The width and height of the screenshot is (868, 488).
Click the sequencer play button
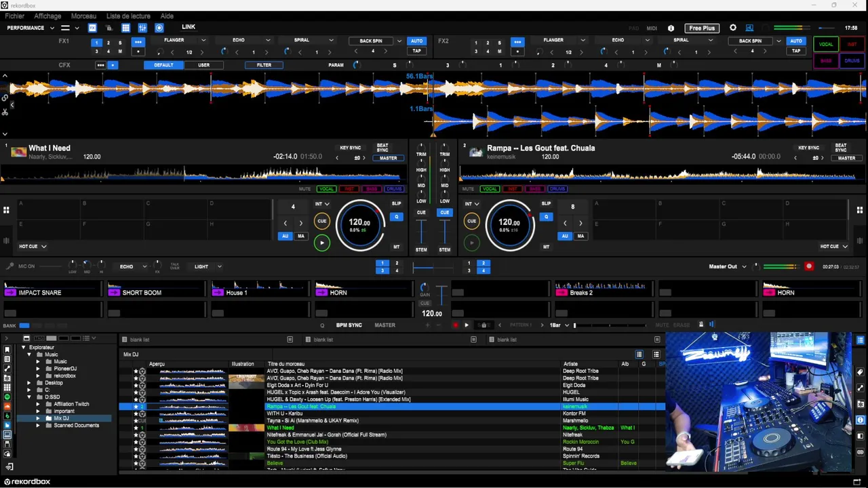(x=466, y=325)
